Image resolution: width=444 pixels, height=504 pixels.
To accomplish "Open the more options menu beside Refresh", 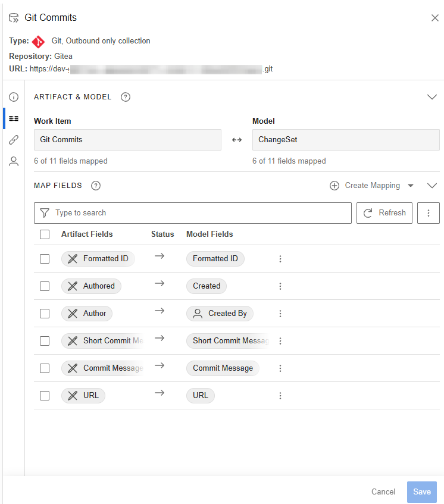I will (429, 213).
